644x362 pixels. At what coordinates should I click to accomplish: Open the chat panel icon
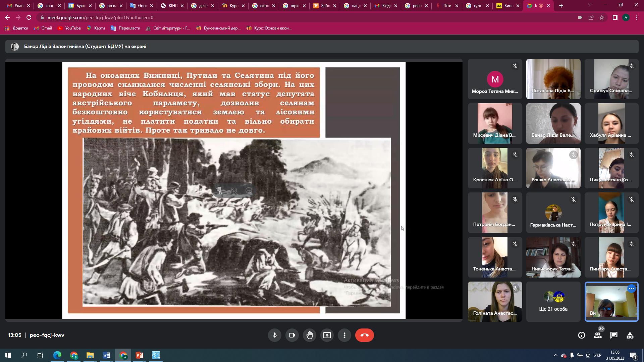pyautogui.click(x=614, y=335)
